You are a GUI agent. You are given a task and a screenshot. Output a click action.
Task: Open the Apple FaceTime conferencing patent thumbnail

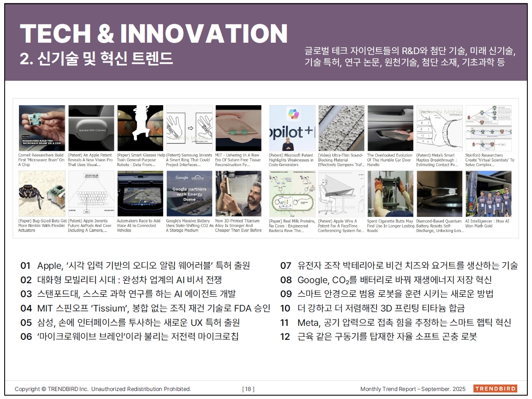[x=341, y=194]
